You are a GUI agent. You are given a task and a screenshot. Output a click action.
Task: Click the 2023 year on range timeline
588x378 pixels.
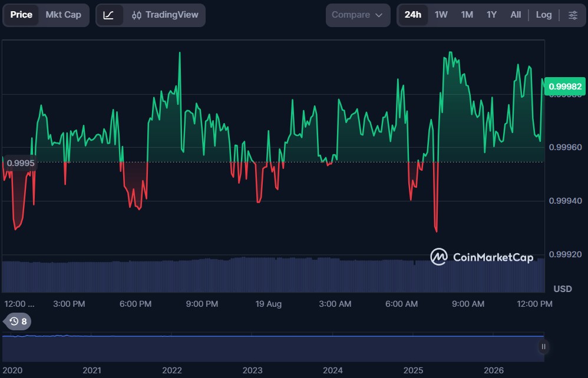click(x=252, y=370)
